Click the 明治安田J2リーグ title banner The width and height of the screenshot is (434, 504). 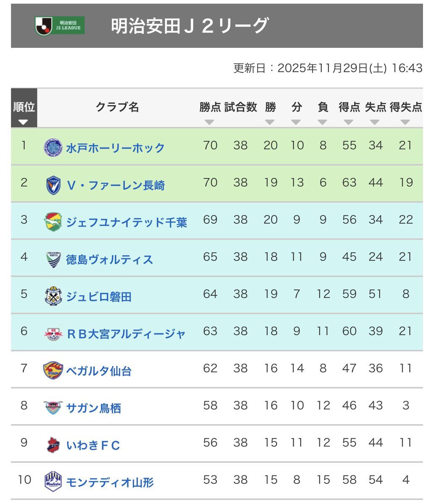pyautogui.click(x=190, y=26)
